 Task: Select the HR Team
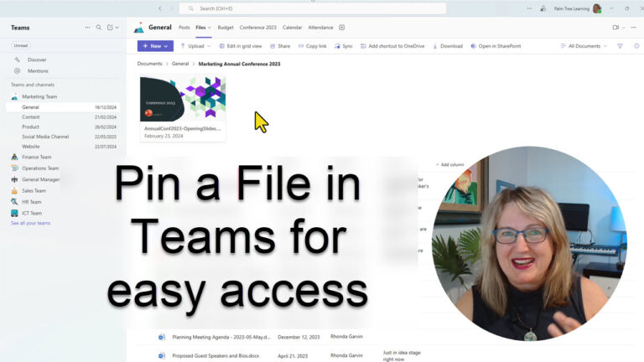[31, 202]
